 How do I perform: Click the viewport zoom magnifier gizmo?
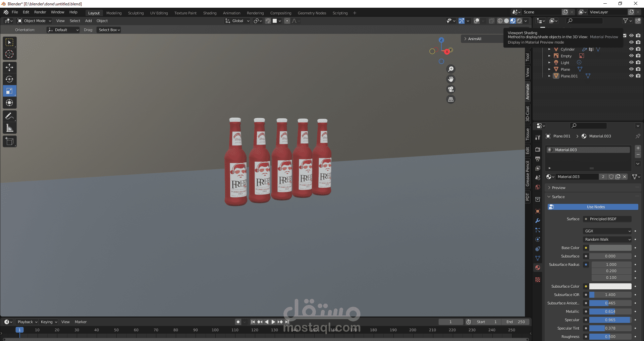point(451,69)
